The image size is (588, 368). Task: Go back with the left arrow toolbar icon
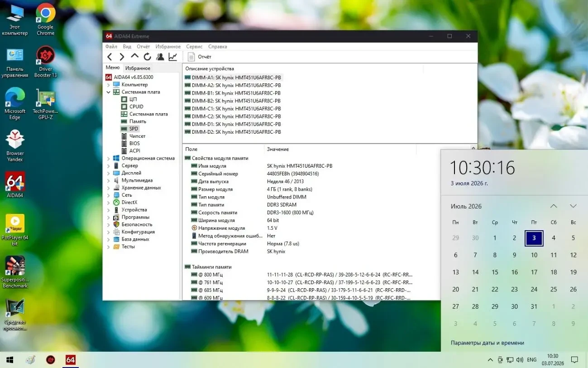click(x=110, y=57)
